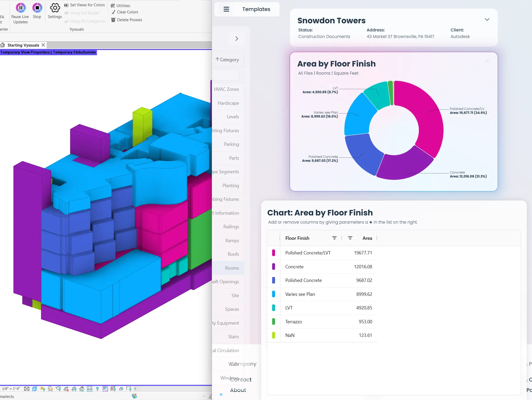This screenshot has height=400, width=532.
Task: Toggle Sun Path in view bar
Action: coord(42,389)
